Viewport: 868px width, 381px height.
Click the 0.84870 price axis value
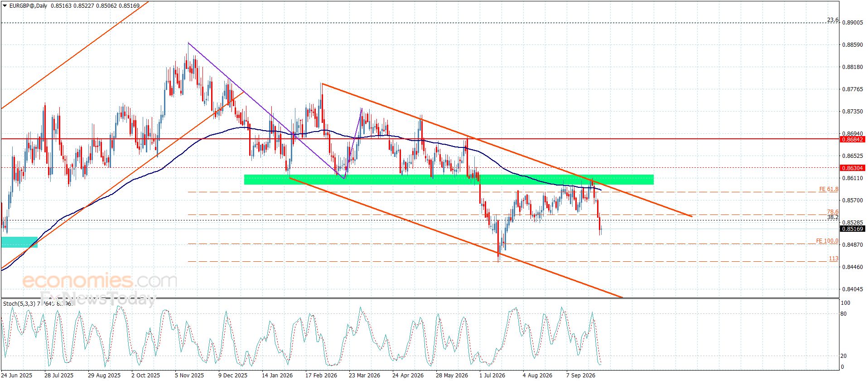click(853, 245)
